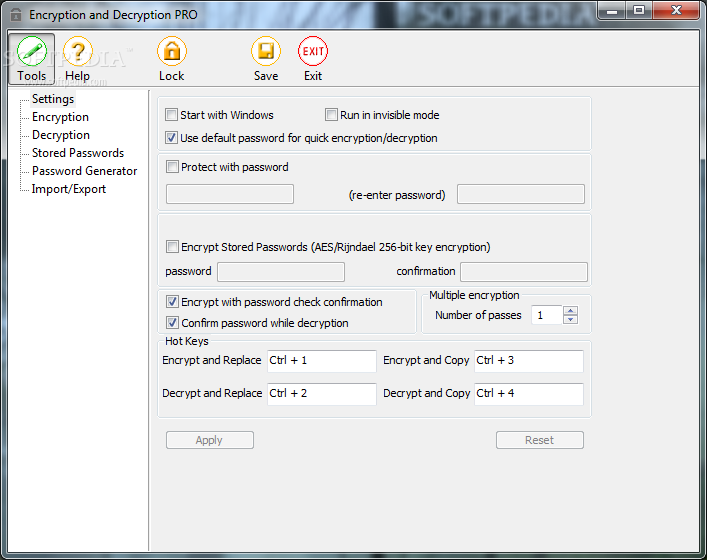Open Password Generator section
Screen dimensions: 707x560
click(x=84, y=171)
